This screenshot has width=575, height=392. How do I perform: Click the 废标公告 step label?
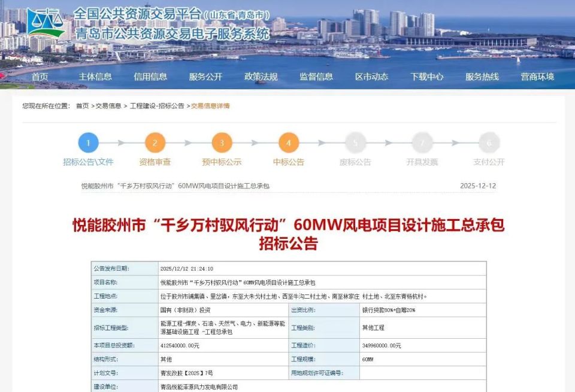(x=355, y=162)
